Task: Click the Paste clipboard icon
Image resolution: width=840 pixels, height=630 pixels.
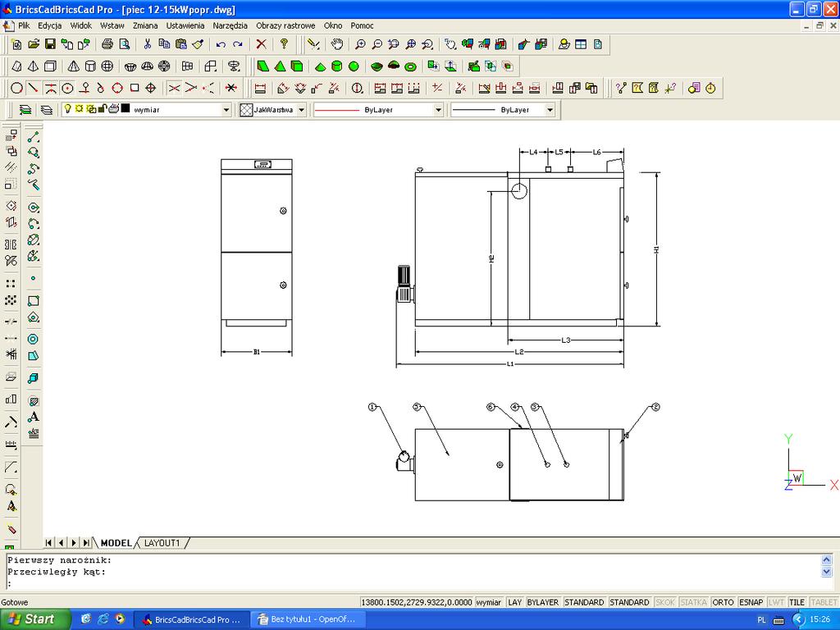Action: click(181, 44)
